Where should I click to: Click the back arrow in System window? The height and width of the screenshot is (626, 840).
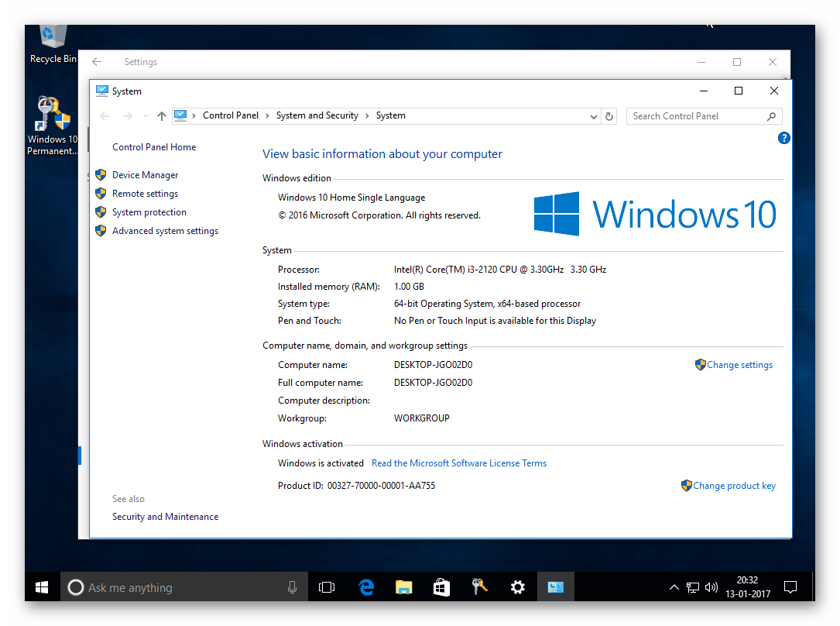coord(105,115)
